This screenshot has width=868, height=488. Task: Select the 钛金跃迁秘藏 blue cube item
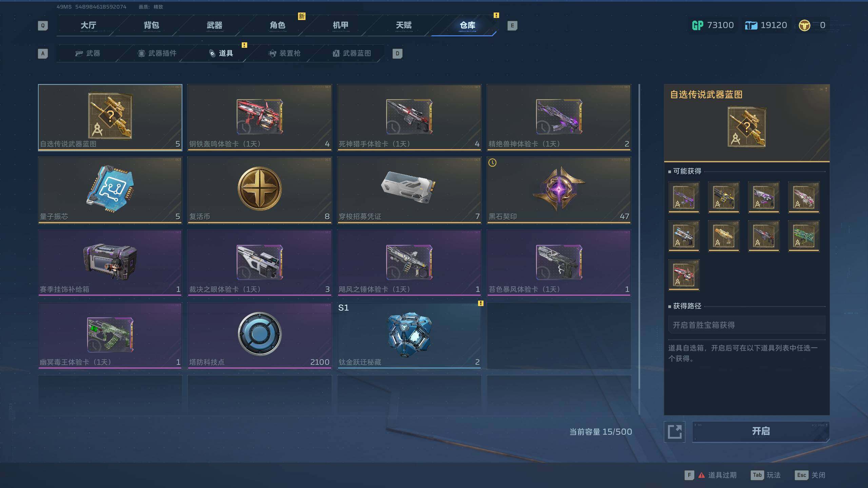(x=409, y=335)
